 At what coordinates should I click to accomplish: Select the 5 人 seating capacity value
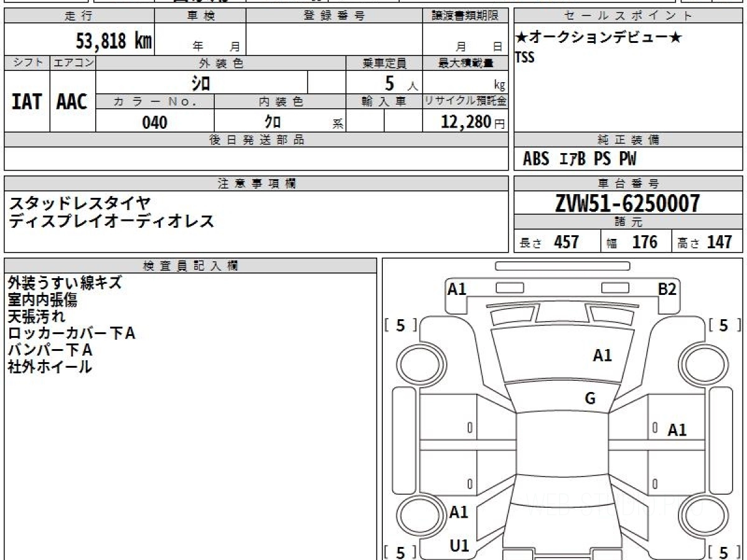click(x=401, y=83)
